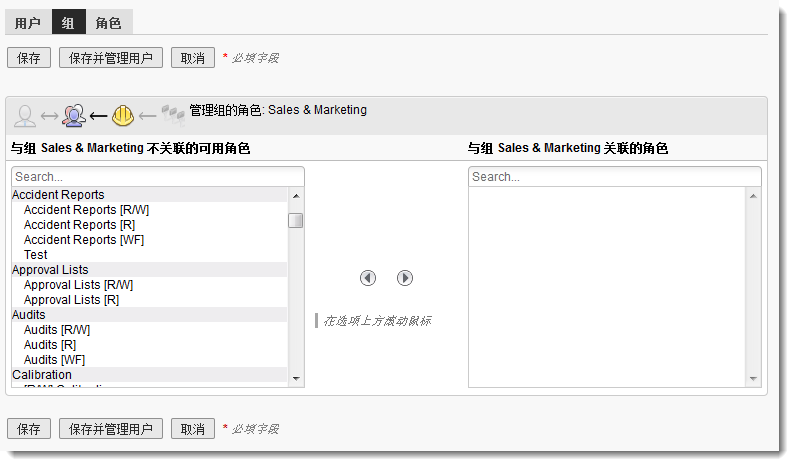Click the move-right arrow button
The height and width of the screenshot is (466, 794).
[x=405, y=278]
